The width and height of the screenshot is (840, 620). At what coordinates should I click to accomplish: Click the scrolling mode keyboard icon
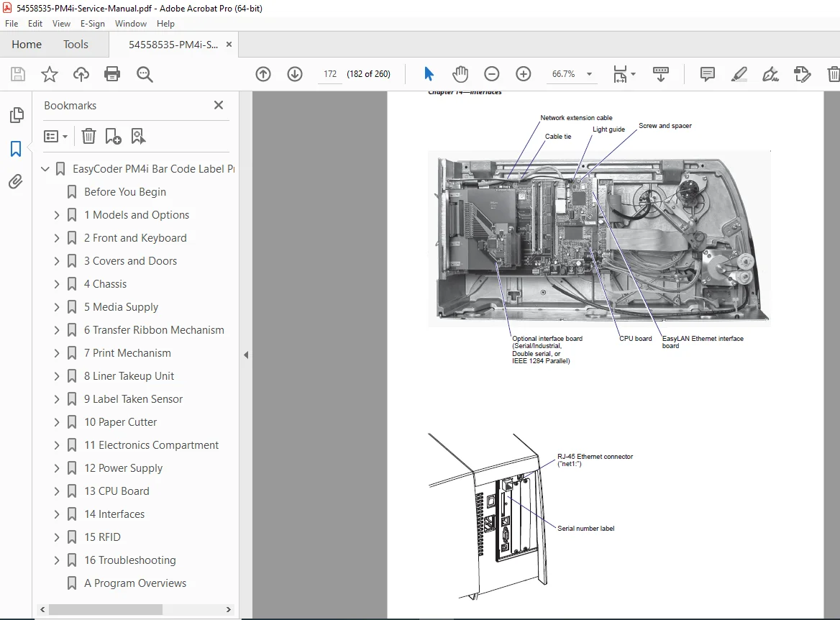coord(660,74)
